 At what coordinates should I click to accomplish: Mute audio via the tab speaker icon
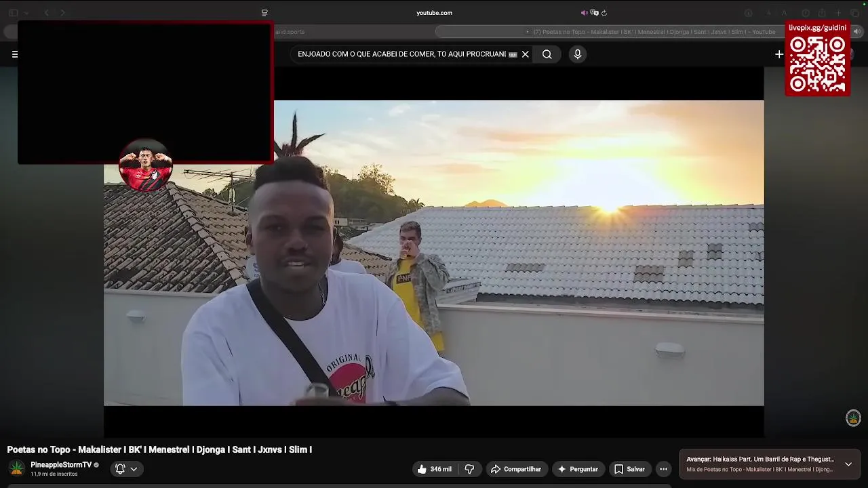(856, 32)
